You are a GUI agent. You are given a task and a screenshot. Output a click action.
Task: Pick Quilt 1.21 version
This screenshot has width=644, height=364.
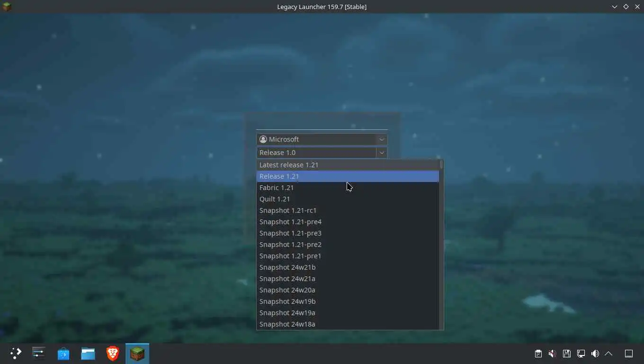pos(348,199)
